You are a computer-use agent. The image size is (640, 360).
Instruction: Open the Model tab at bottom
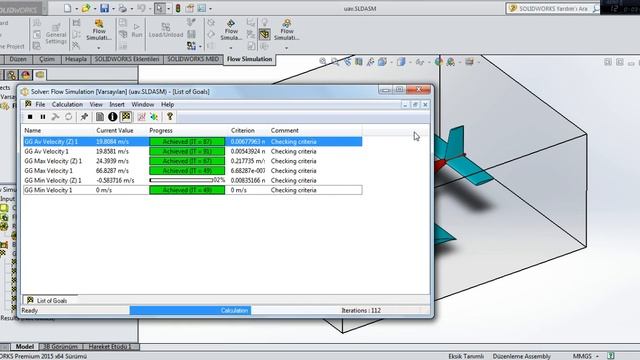point(24,347)
